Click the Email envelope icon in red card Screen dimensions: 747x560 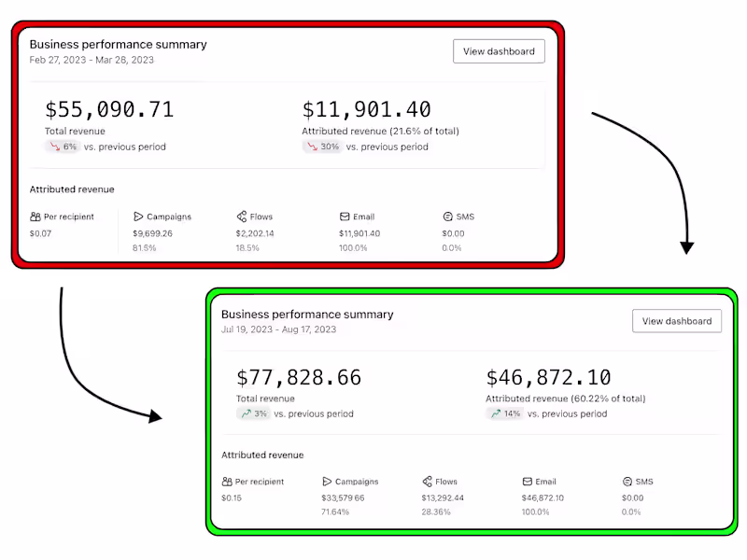[x=345, y=217]
